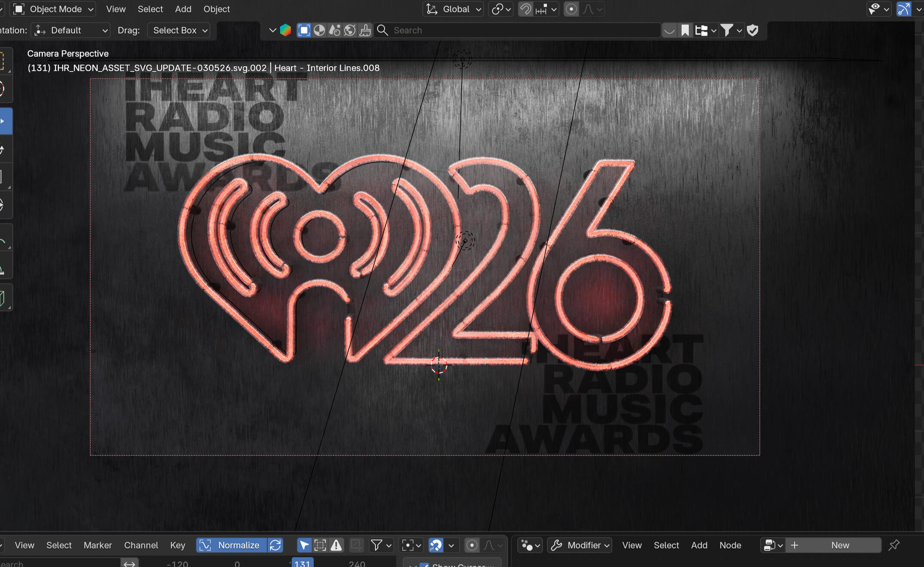Select the world globe filter icon
Screen dimensions: 924x567
pyautogui.click(x=350, y=30)
